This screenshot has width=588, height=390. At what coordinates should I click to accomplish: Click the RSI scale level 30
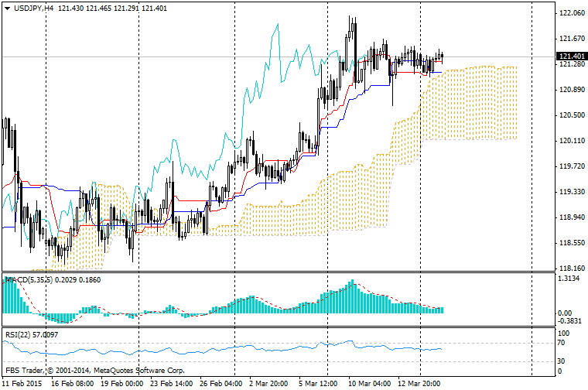562,361
